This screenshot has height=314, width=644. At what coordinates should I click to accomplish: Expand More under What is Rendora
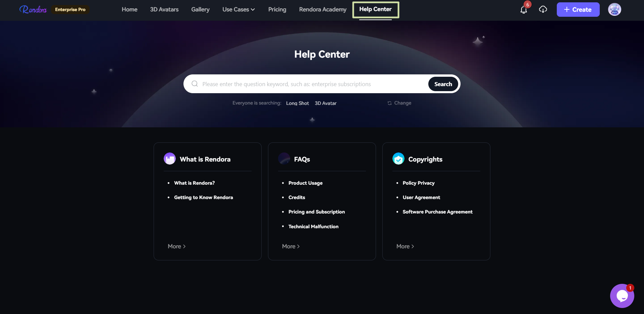[176, 246]
